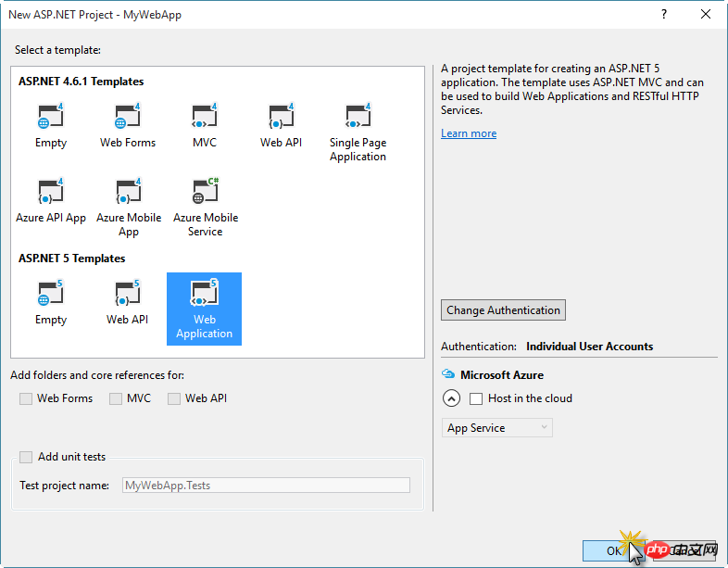Click the Microsoft Azure cloud icon
Image resolution: width=728 pixels, height=568 pixels.
tap(448, 373)
